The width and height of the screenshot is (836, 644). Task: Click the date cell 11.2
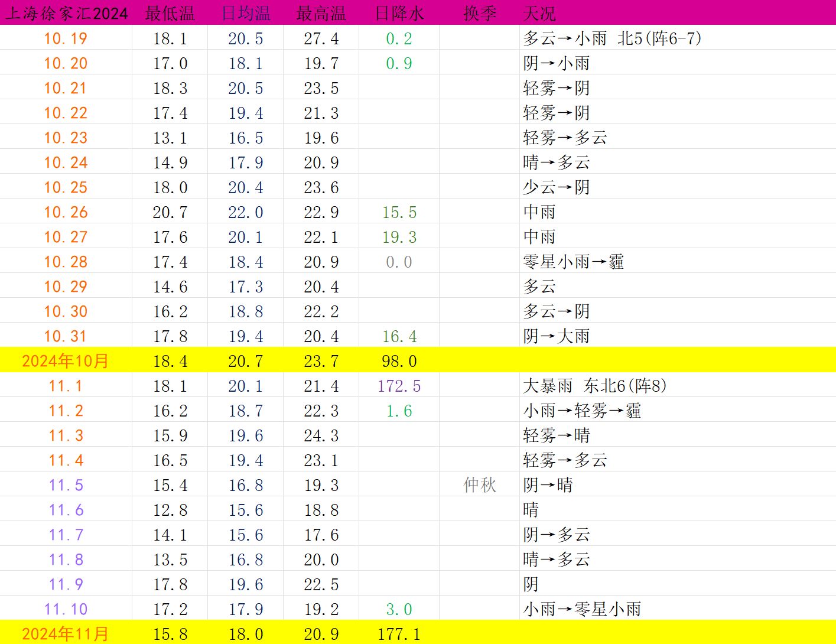pos(66,411)
